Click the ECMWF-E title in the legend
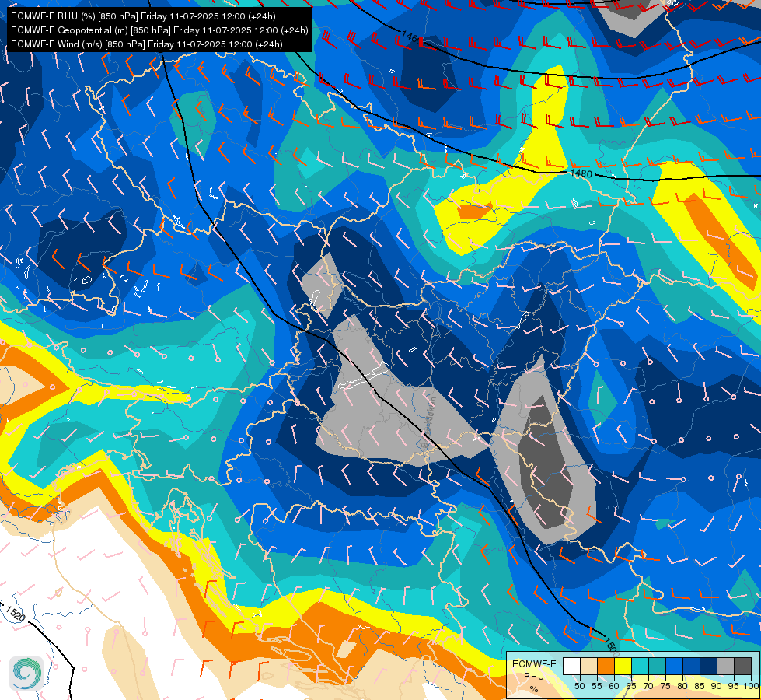 click(534, 664)
